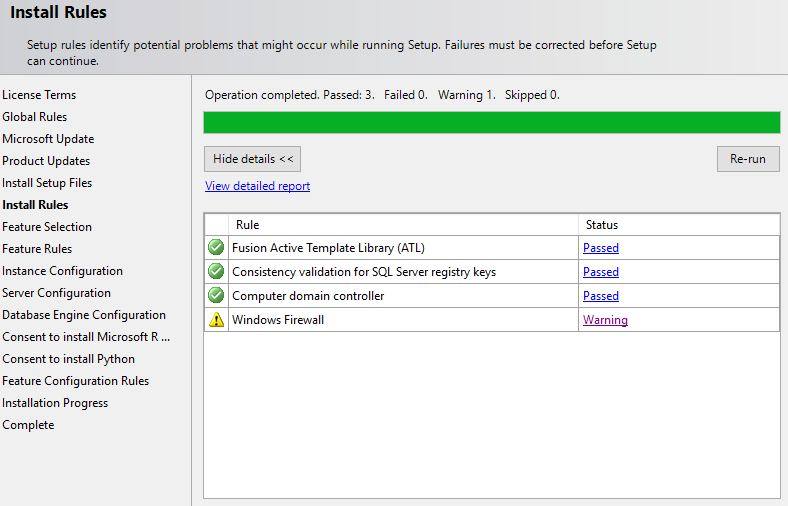Open Warning status link for Windows Firewall
The height and width of the screenshot is (506, 788).
click(x=605, y=320)
